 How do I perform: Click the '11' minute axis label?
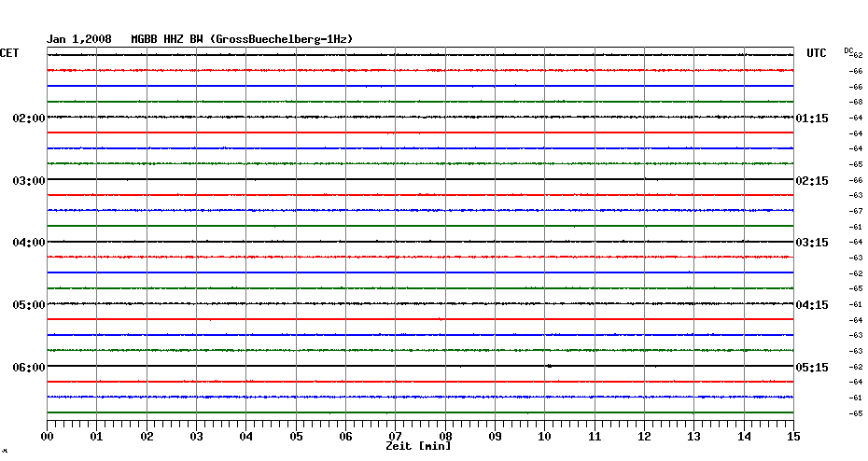pos(595,437)
